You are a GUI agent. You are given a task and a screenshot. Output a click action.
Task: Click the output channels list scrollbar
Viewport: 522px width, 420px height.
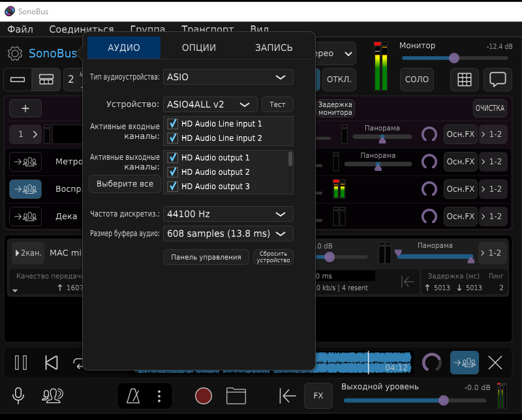pos(290,158)
